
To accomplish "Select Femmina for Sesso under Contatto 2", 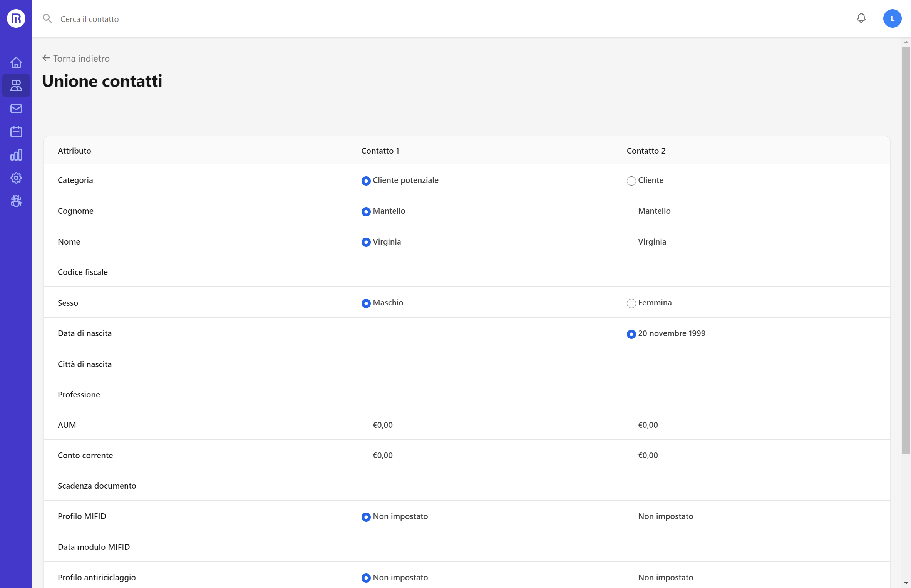I will click(631, 303).
